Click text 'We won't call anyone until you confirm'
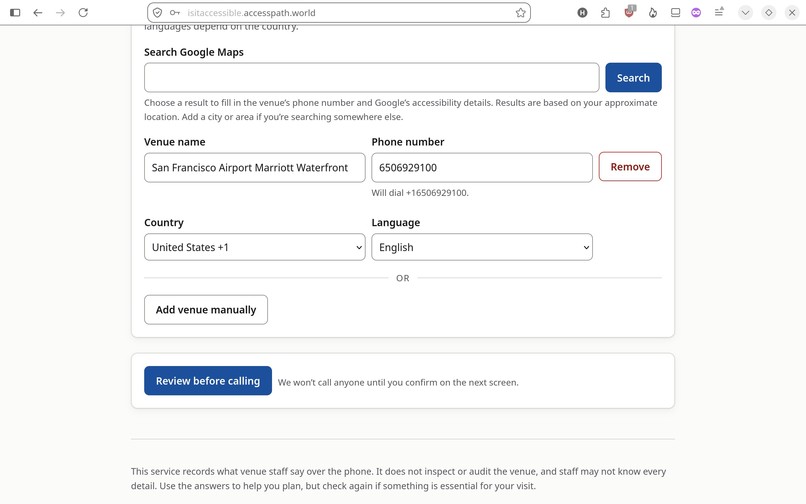 point(398,383)
